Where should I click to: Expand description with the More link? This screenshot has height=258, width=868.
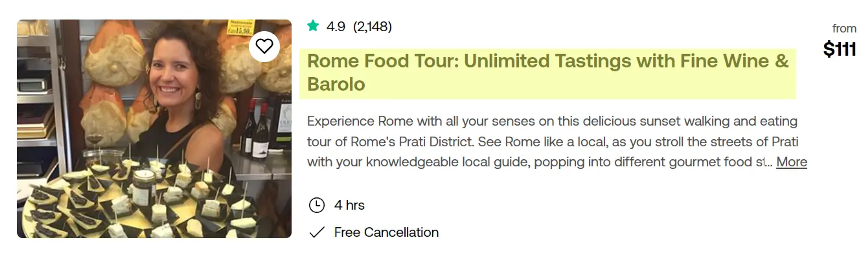(x=792, y=162)
